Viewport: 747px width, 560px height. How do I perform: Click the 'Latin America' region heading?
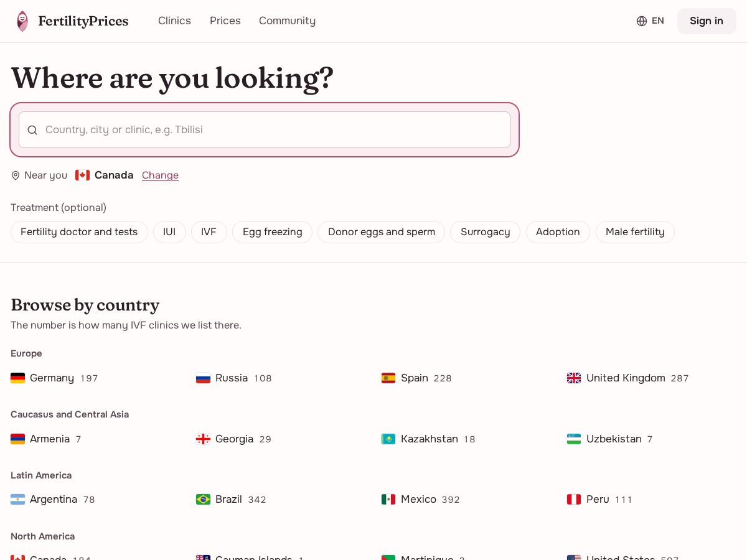[x=41, y=475]
